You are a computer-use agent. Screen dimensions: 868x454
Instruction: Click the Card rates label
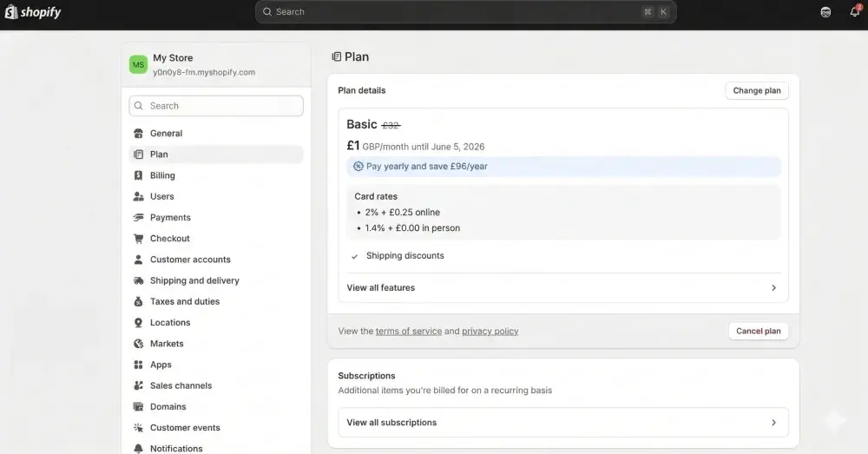[x=376, y=196]
